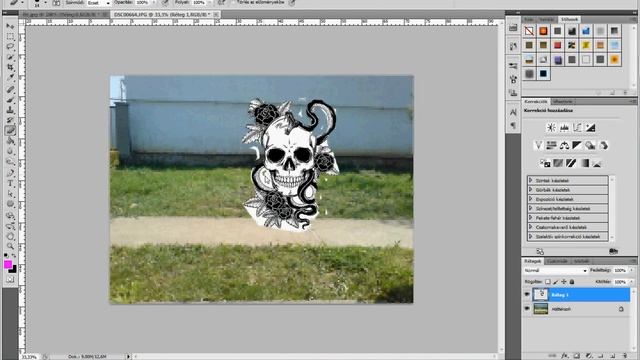Apply the no-style default swatch
This screenshot has height=360, width=640.
(x=529, y=31)
